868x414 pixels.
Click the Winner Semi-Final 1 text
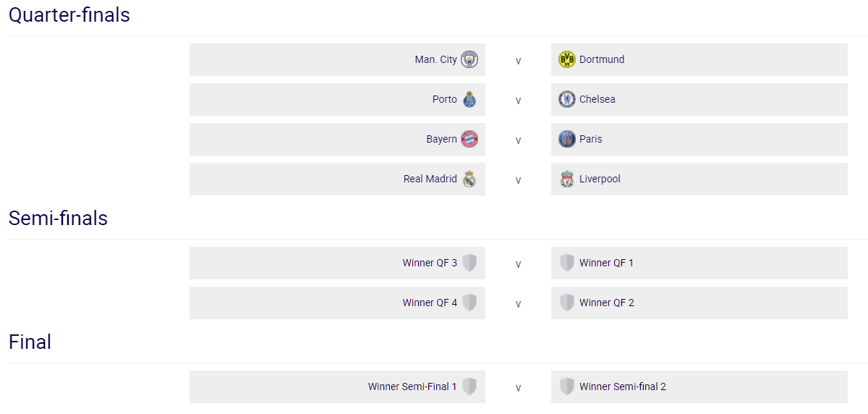[x=412, y=386]
